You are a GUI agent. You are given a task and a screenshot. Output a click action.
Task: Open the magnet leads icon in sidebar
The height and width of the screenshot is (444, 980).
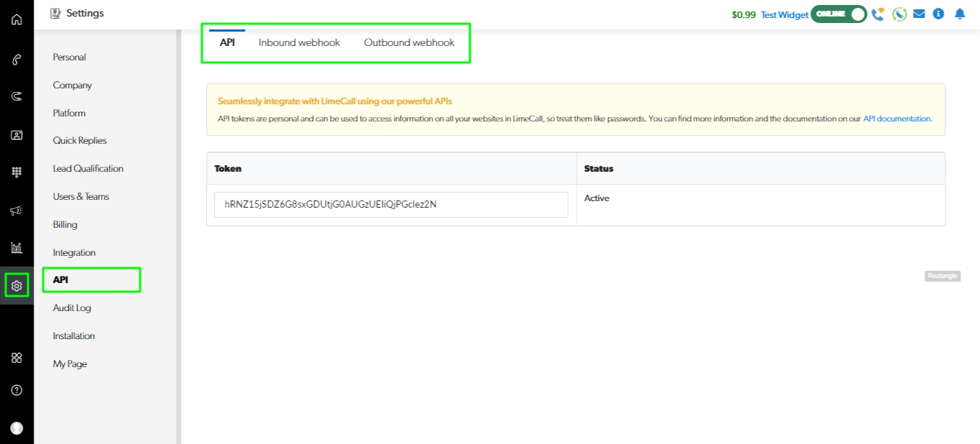pyautogui.click(x=17, y=96)
